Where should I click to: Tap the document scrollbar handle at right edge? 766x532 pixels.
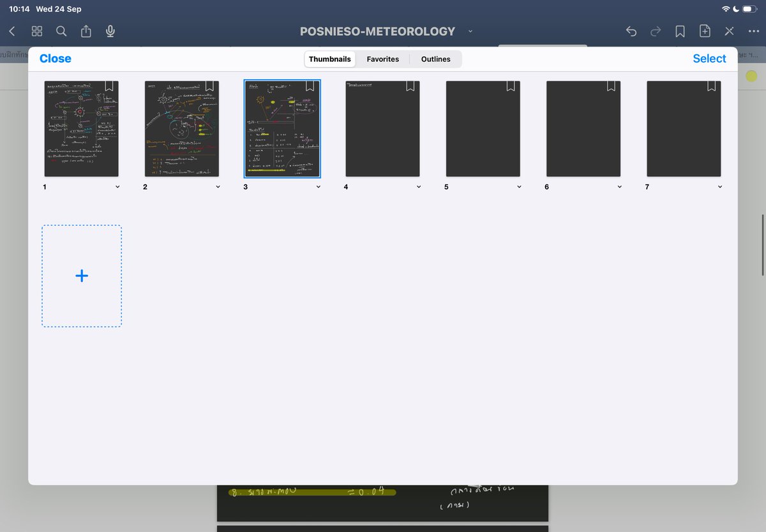(763, 246)
